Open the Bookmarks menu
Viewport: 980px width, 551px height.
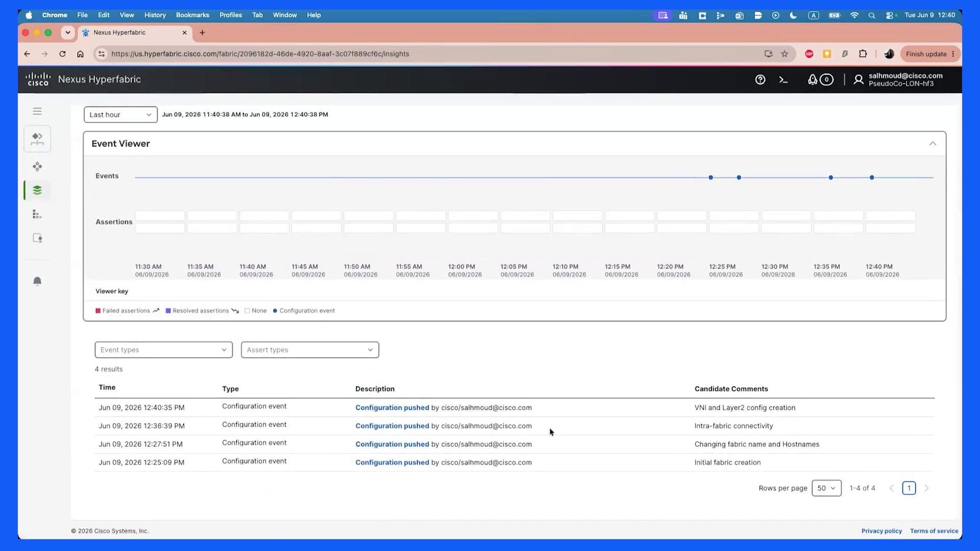pos(192,15)
